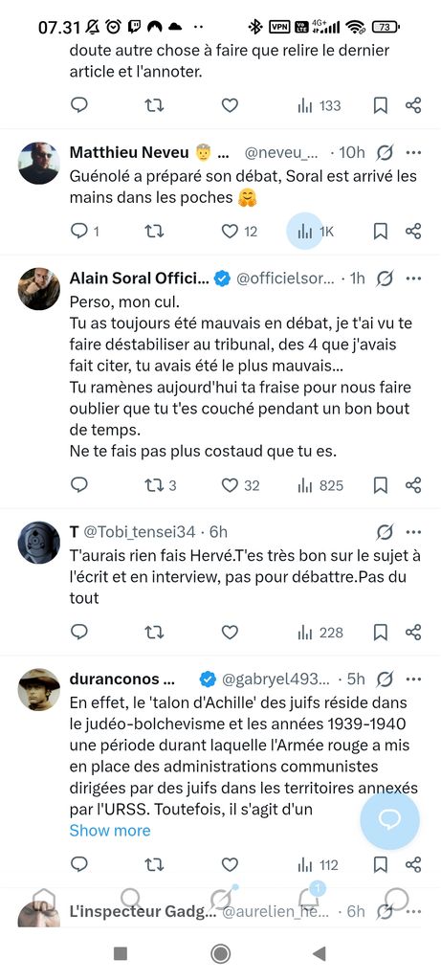This screenshot has width=441, height=980.
Task: Open Alain Soral Officiel profile name
Action: pos(138,278)
